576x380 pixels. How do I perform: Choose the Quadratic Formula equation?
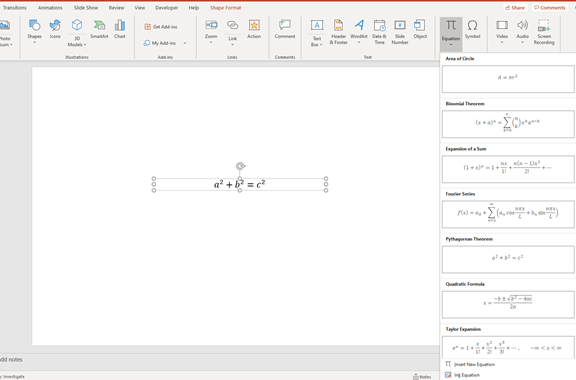click(x=508, y=305)
